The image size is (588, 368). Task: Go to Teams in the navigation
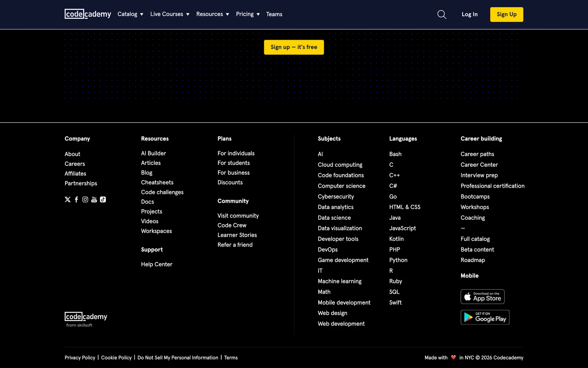tap(274, 14)
